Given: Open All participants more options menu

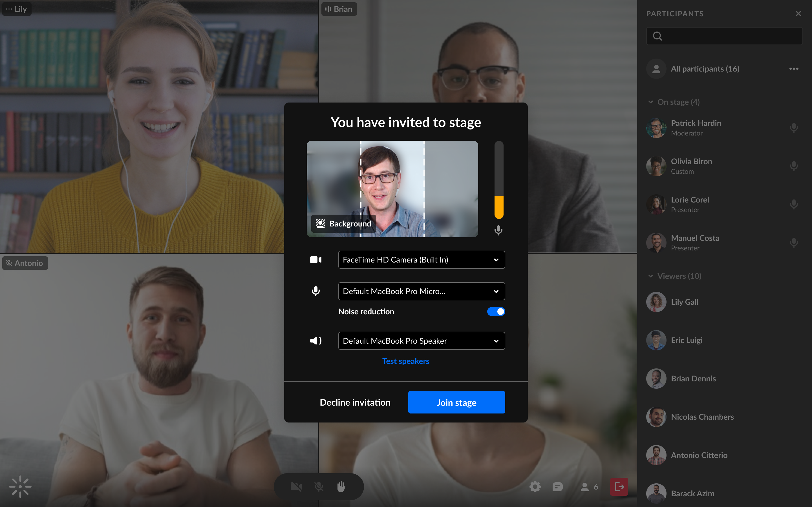Looking at the screenshot, I should (x=794, y=69).
